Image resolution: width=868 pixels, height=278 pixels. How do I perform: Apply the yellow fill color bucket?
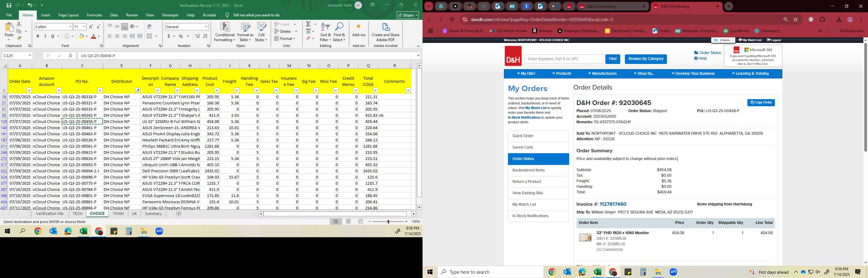81,36
